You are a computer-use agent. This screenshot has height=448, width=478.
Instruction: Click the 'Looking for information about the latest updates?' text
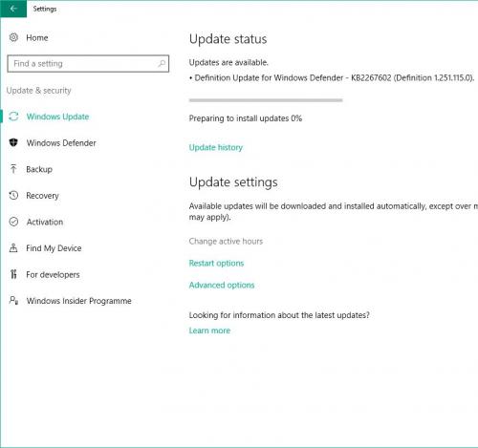tap(279, 315)
